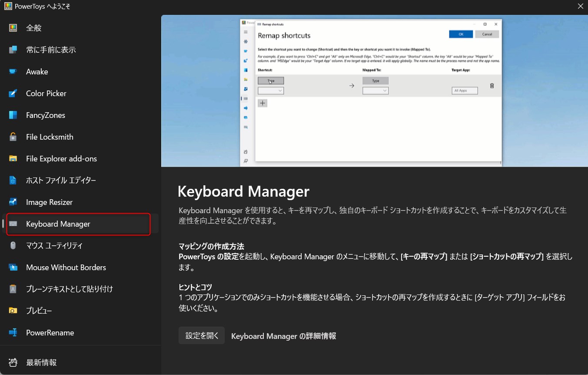Click the 最新情報 what's new icon
This screenshot has width=588, height=375.
click(13, 362)
